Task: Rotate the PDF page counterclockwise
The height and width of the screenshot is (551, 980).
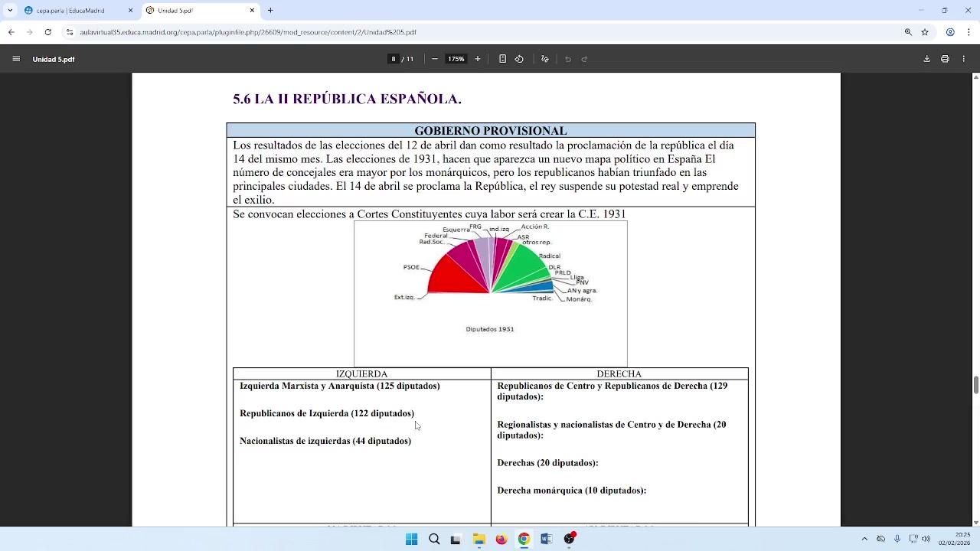Action: (519, 59)
